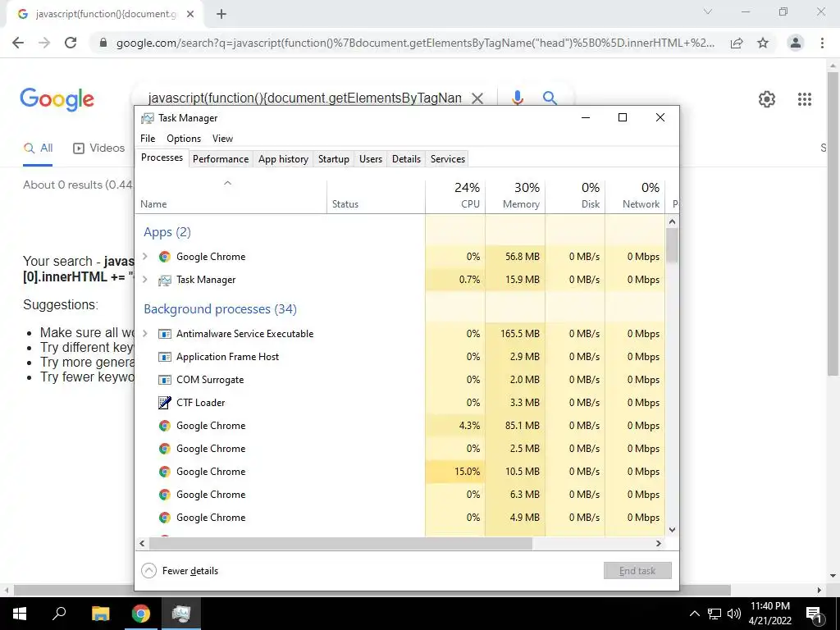The height and width of the screenshot is (630, 840).
Task: Click the share page icon in address bar
Action: 737,43
